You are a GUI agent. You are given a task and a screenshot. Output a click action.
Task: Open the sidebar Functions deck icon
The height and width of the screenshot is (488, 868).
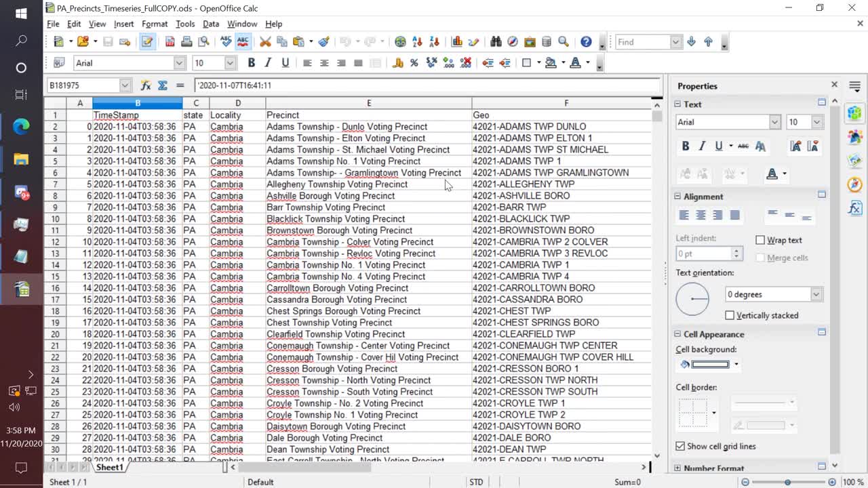click(854, 208)
